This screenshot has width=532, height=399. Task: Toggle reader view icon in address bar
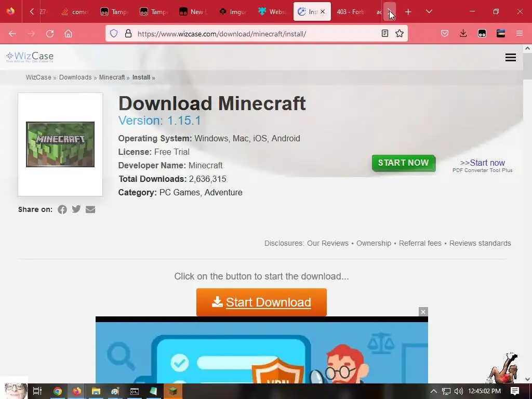point(385,33)
